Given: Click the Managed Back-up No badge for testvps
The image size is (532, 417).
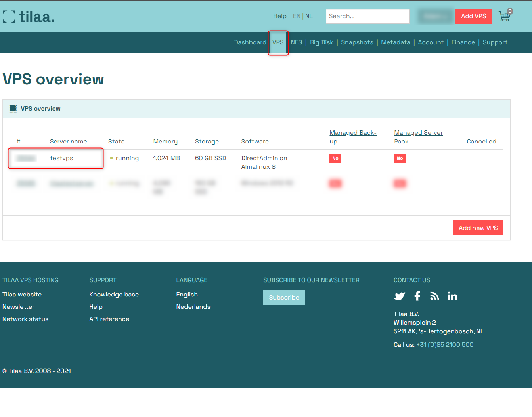Looking at the screenshot, I should 335,159.
